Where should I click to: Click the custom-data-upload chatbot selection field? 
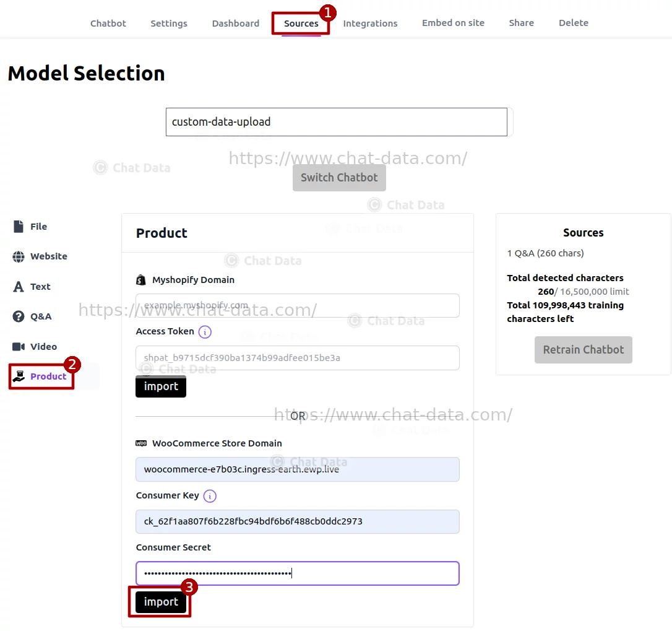tap(337, 122)
